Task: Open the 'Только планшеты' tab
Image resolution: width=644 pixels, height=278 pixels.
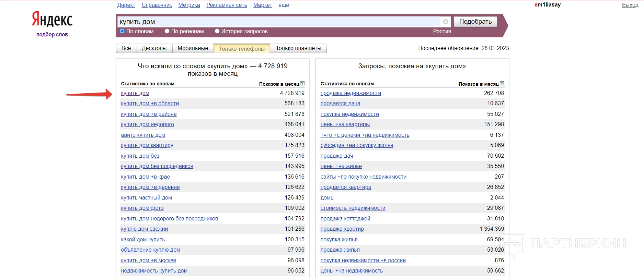Action: click(298, 48)
